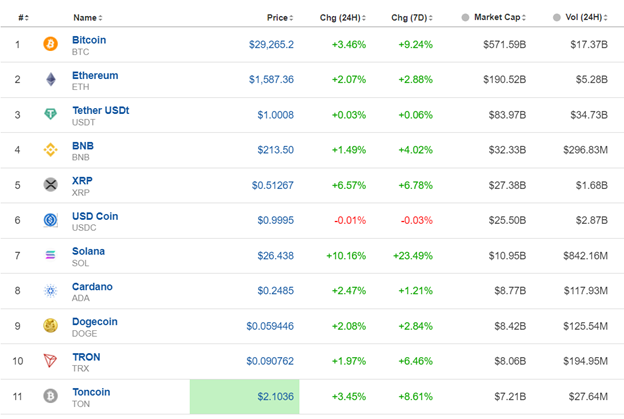Select the BTC ticker text
This screenshot has height=419, width=624.
click(x=80, y=52)
